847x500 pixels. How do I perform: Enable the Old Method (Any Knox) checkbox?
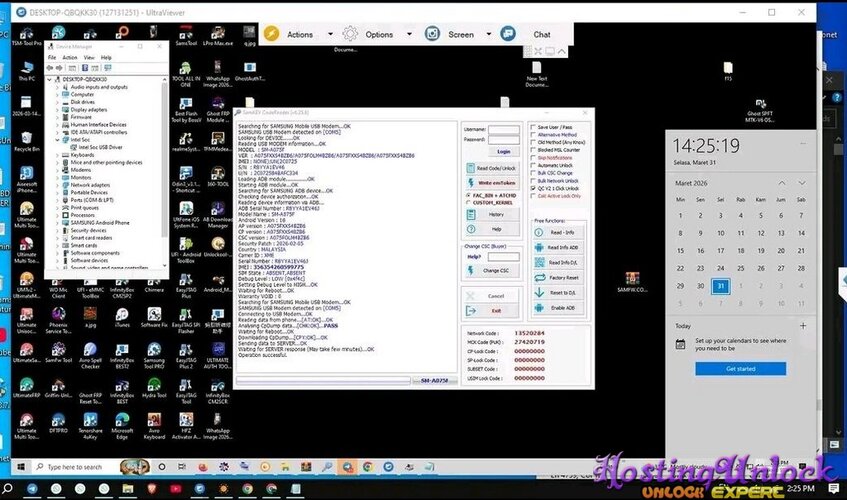533,143
